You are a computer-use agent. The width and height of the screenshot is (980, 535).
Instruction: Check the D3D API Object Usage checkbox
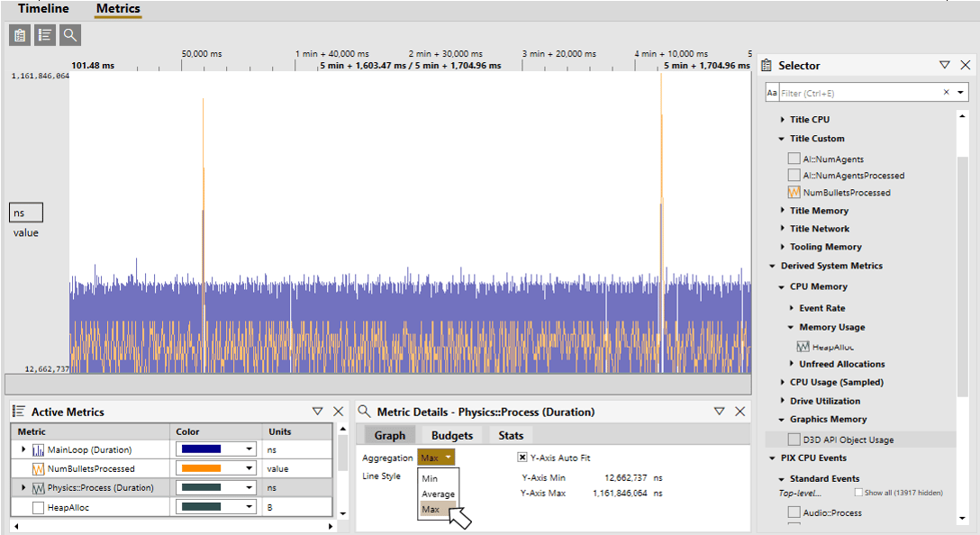click(x=794, y=440)
